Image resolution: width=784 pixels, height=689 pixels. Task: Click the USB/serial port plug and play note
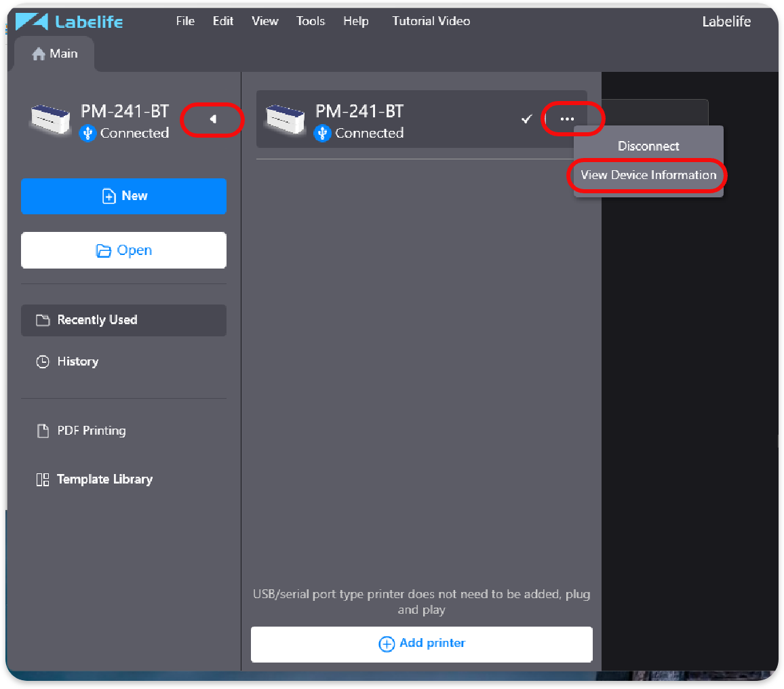[x=421, y=602]
